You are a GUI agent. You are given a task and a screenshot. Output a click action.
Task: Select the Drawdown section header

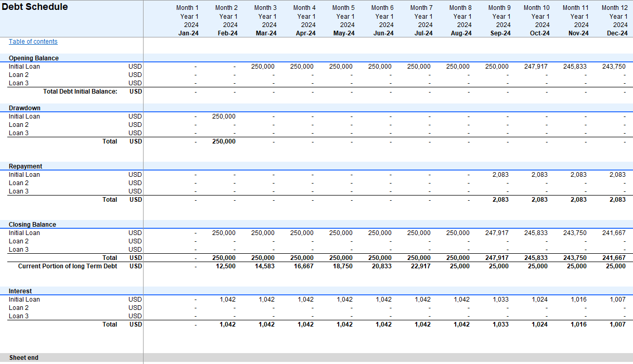24,108
